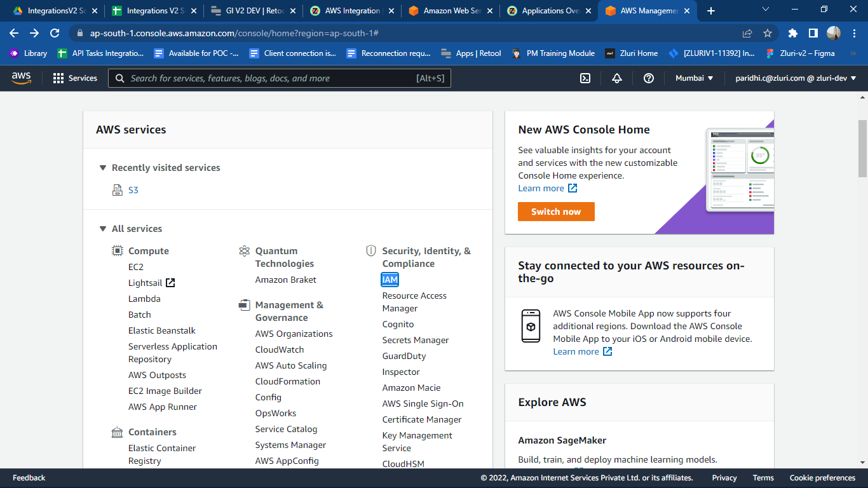Viewport: 868px width, 488px height.
Task: Click the Feedback footer link
Action: 29,478
